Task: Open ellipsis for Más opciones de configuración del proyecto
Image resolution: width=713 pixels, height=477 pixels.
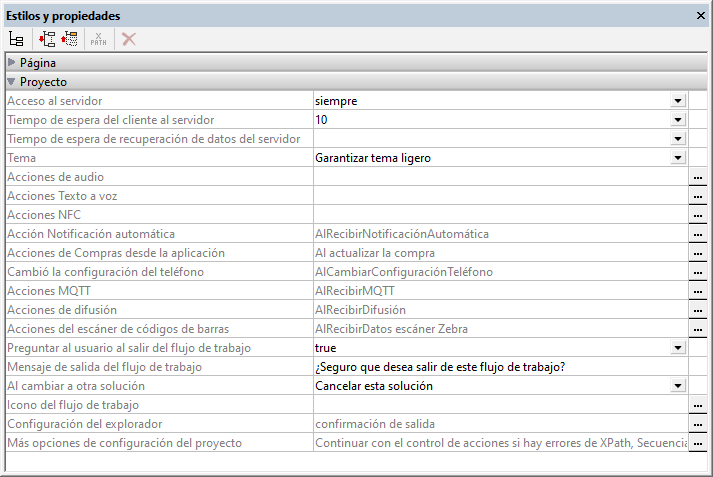Action: [x=697, y=443]
